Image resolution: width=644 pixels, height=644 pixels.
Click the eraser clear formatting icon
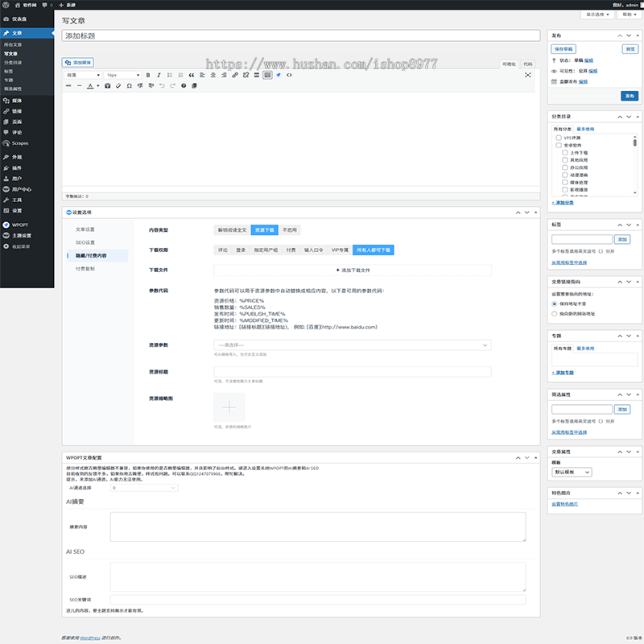(118, 86)
